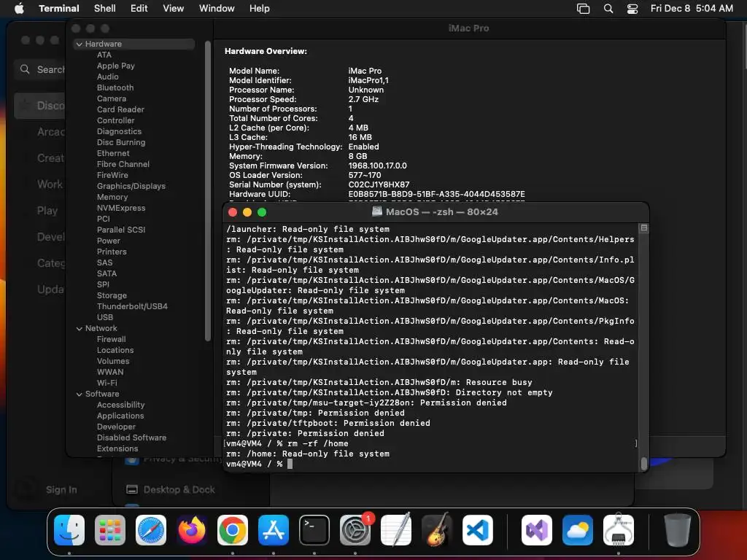Select ATA in the Hardware list
Viewport: 747px width, 560px height.
click(x=104, y=55)
